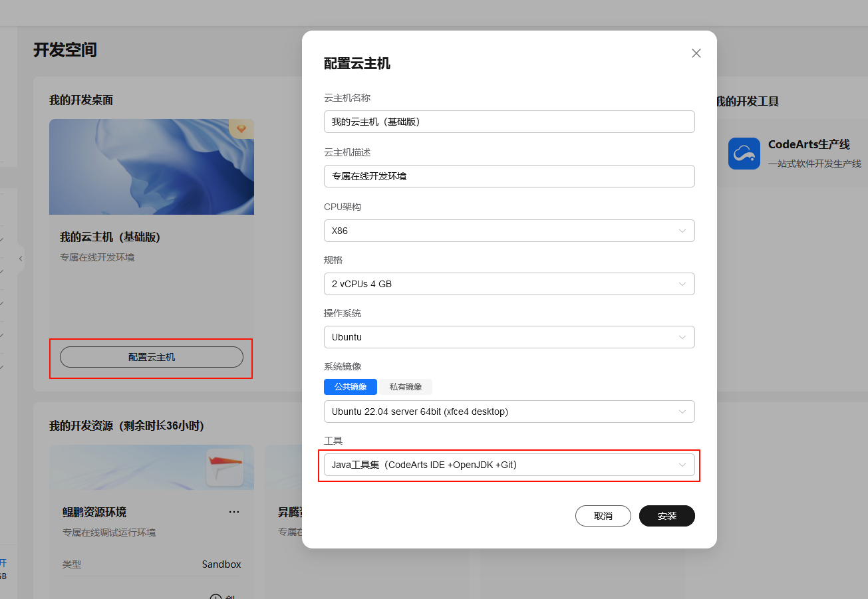Open the more options menu on 鲲鹏资源环境 card
The width and height of the screenshot is (868, 599).
pyautogui.click(x=234, y=511)
